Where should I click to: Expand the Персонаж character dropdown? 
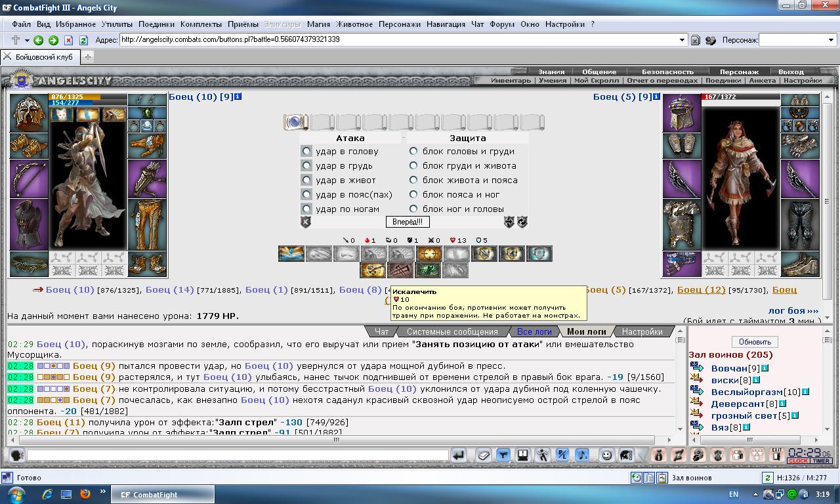[x=831, y=40]
